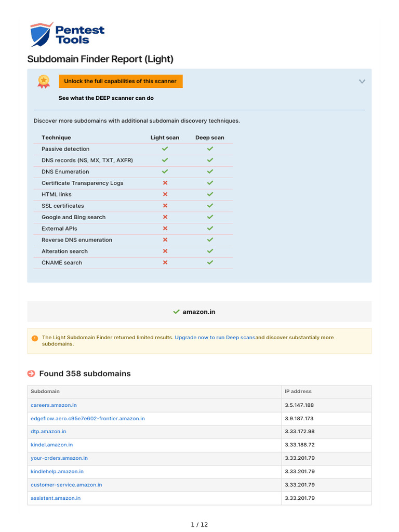This screenshot has width=399, height=532.
Task: Select IP address 3.33.172.98
Action: tap(300, 432)
